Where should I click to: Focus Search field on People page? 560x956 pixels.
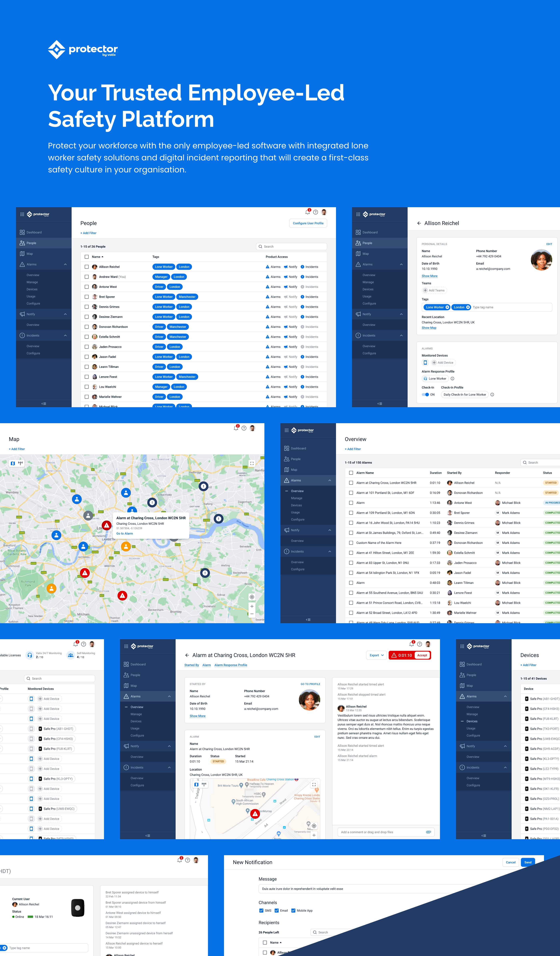[291, 247]
